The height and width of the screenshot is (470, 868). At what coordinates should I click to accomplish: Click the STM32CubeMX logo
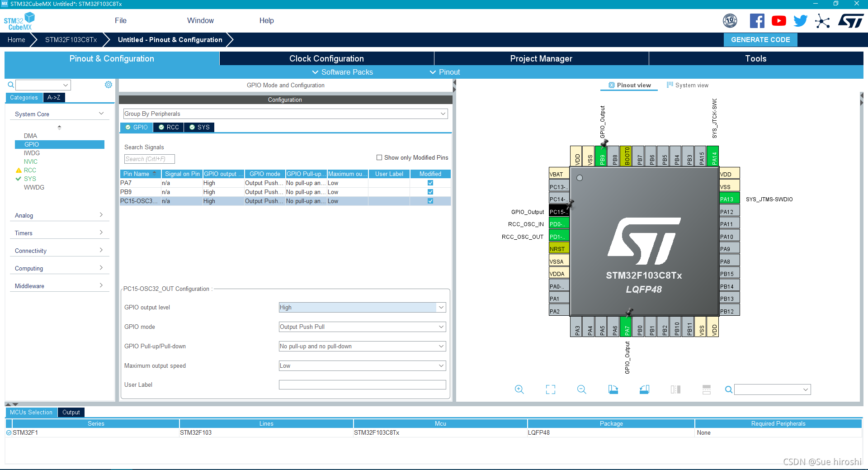click(x=19, y=21)
